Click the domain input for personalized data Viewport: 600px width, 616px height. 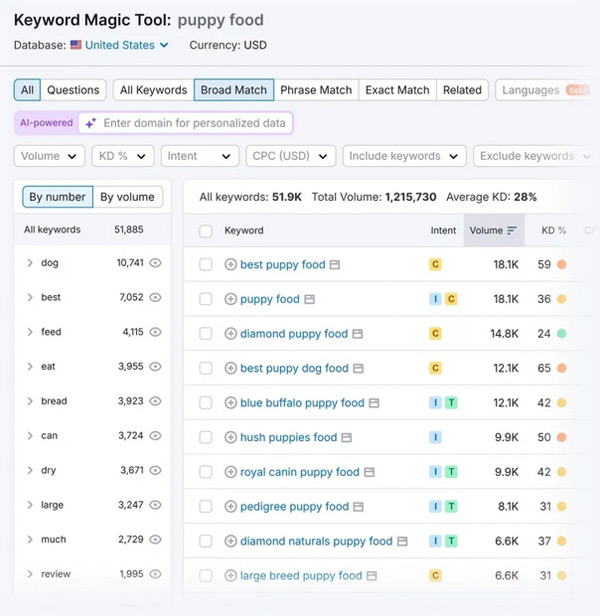point(195,123)
